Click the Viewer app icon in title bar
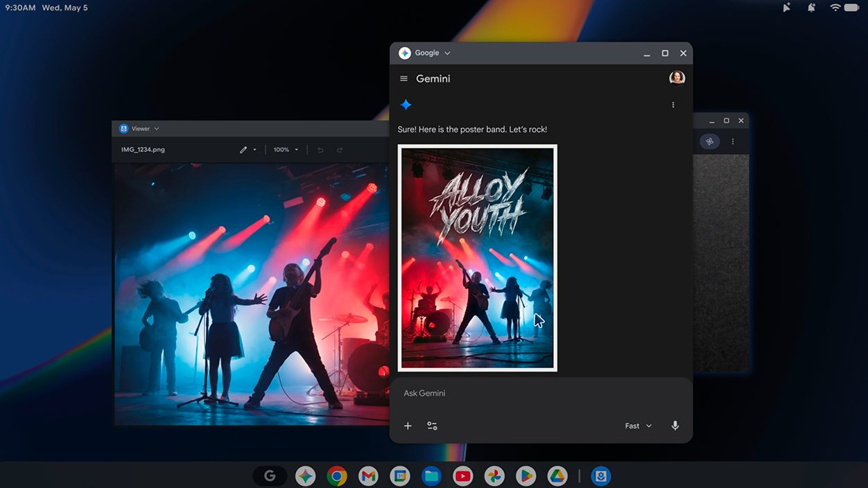Screen dimensions: 868x488 pyautogui.click(x=123, y=129)
